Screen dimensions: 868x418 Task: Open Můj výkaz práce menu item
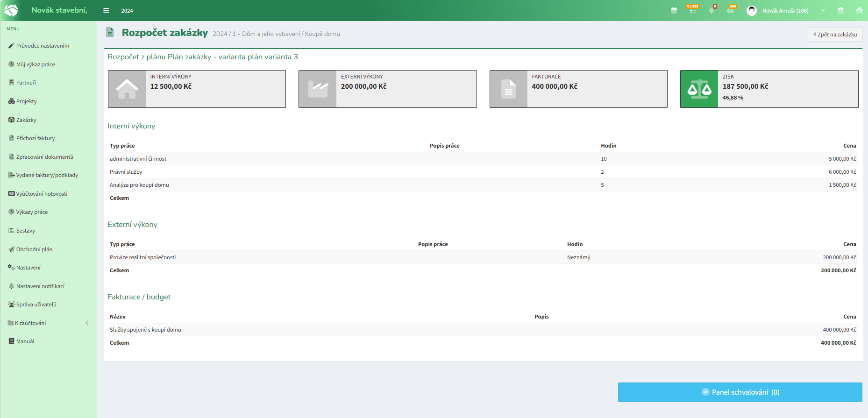tap(36, 64)
